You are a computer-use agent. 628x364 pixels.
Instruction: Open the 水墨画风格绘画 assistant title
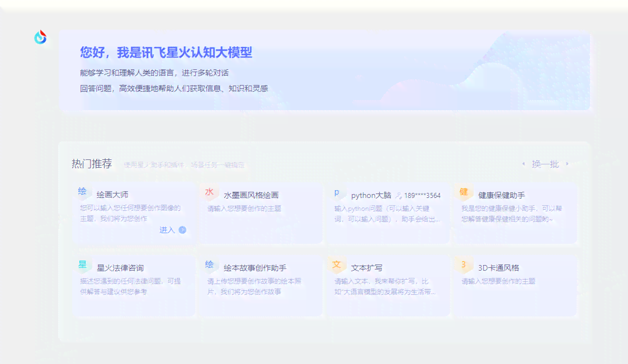coord(251,195)
